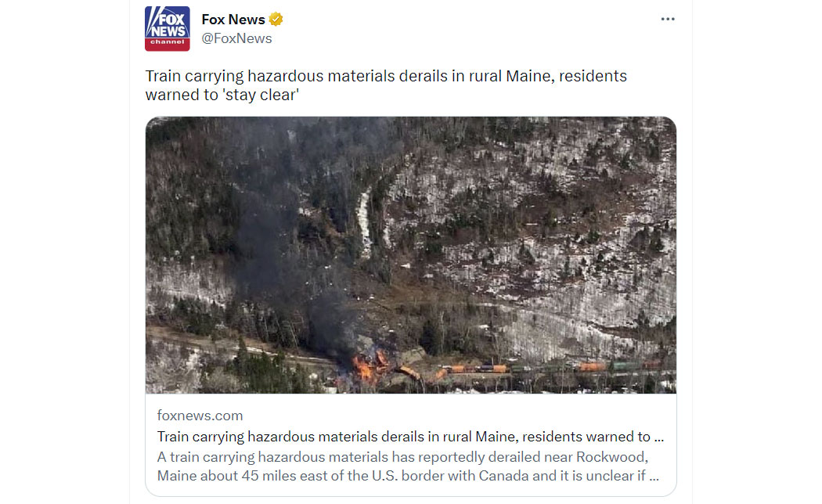Click the foxnews.com domain label
This screenshot has width=822, height=504.
[x=200, y=416]
